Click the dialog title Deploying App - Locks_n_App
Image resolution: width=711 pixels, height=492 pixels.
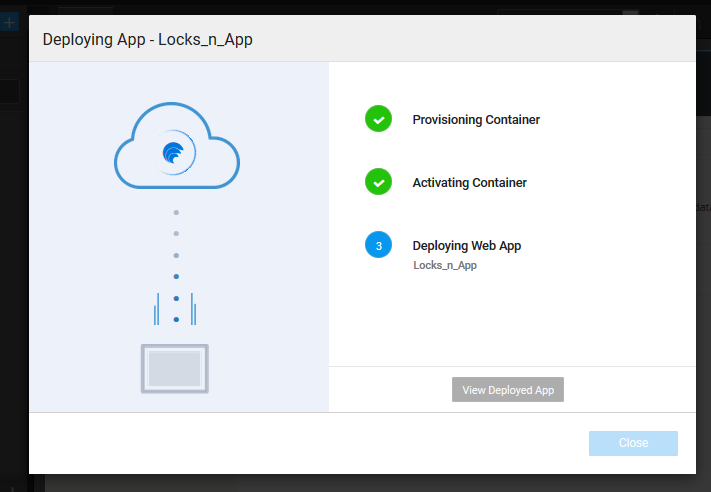tap(147, 39)
